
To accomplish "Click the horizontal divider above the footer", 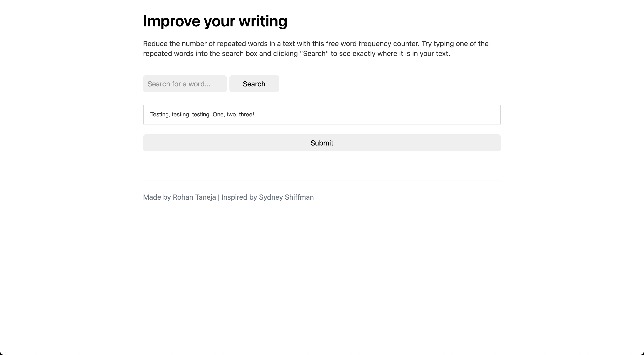I will [322, 180].
